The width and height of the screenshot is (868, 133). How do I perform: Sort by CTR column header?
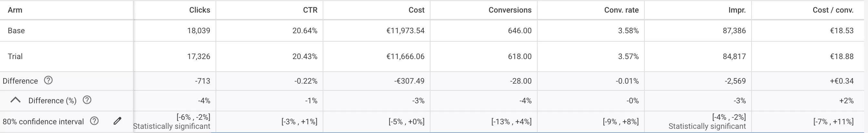point(310,10)
